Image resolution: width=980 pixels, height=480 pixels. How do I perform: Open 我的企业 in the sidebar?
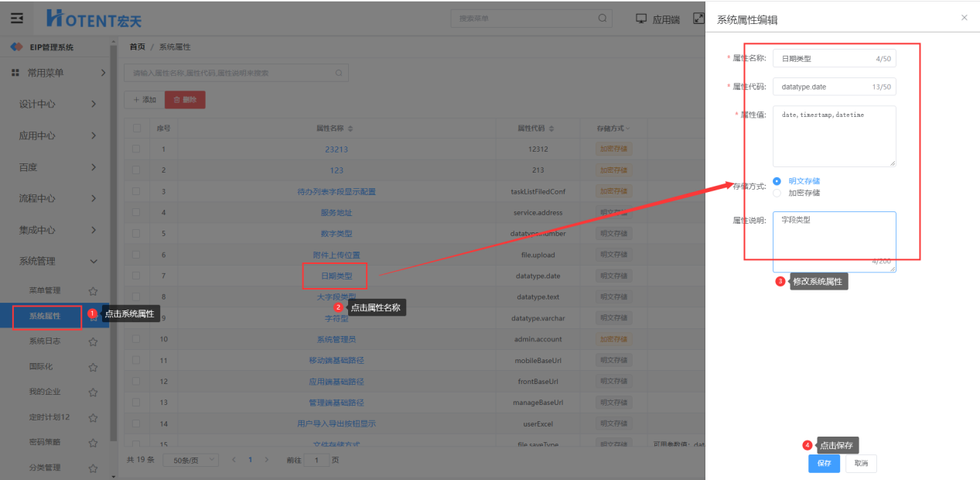click(x=45, y=393)
